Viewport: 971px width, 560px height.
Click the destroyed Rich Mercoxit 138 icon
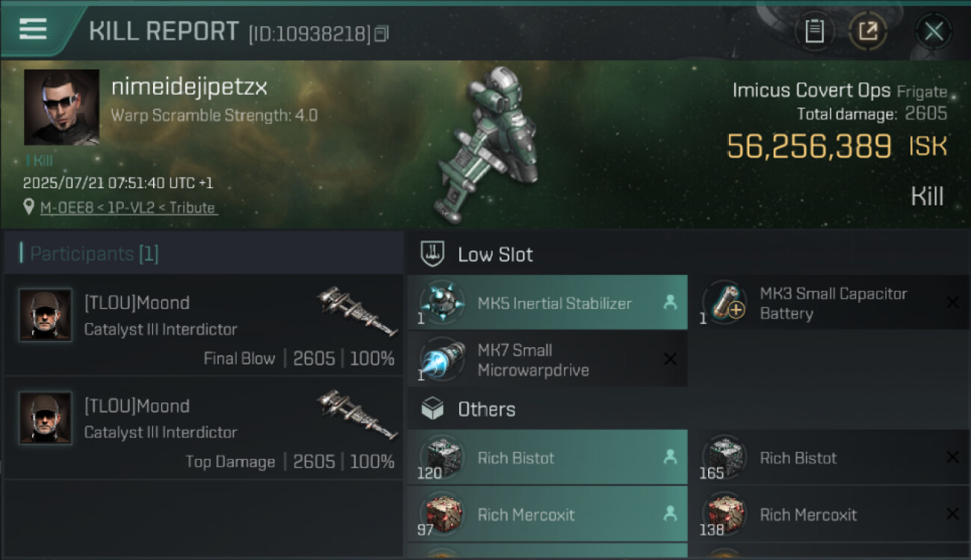[725, 514]
